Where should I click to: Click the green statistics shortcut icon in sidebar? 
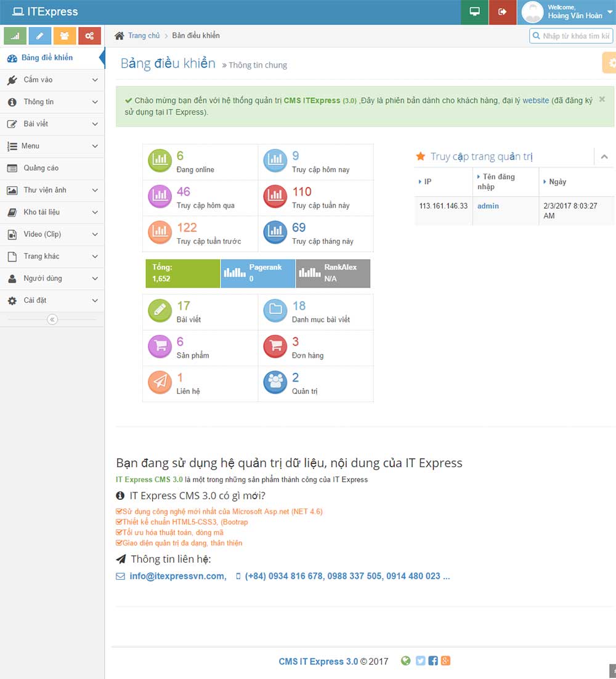pyautogui.click(x=15, y=36)
